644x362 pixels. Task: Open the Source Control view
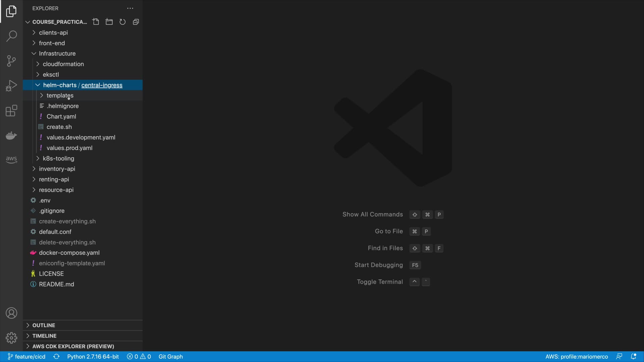click(x=11, y=61)
